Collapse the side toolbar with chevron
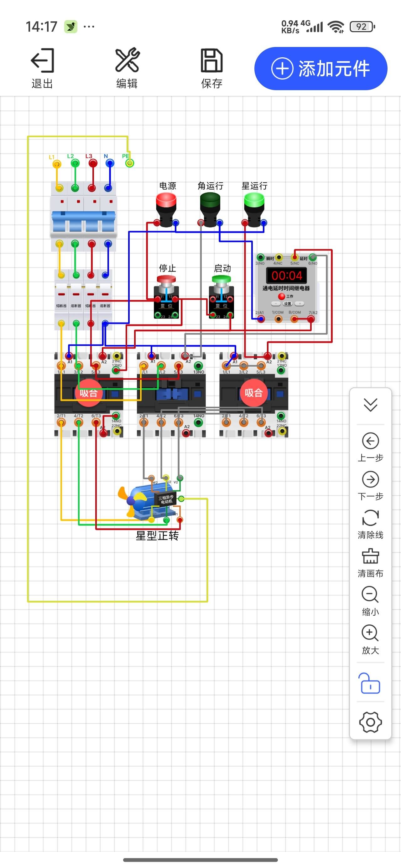Viewport: 401px width, 868px height. 370,405
